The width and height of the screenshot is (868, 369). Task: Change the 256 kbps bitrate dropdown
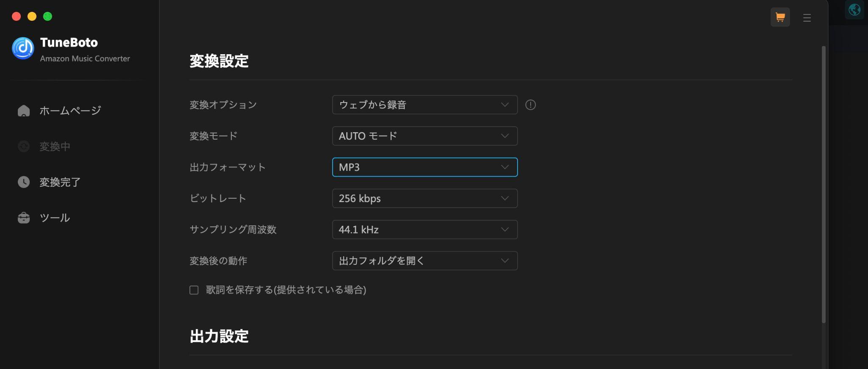point(425,198)
